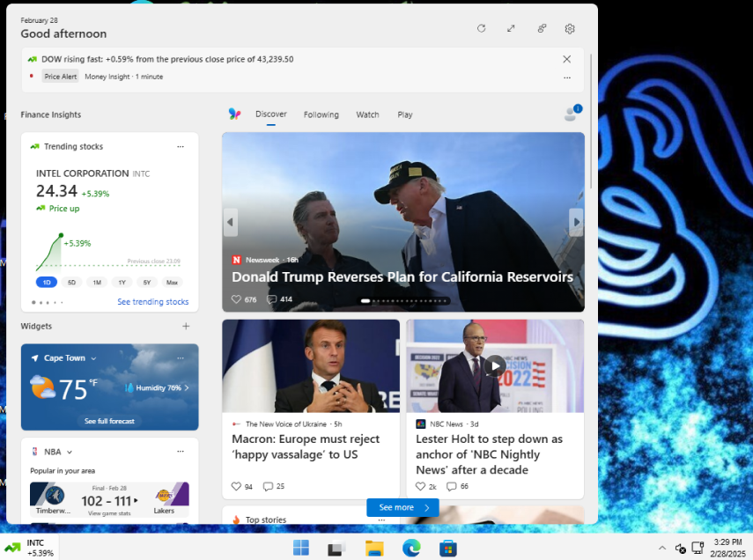Refresh the widgets feed
753x560 pixels.
click(481, 28)
